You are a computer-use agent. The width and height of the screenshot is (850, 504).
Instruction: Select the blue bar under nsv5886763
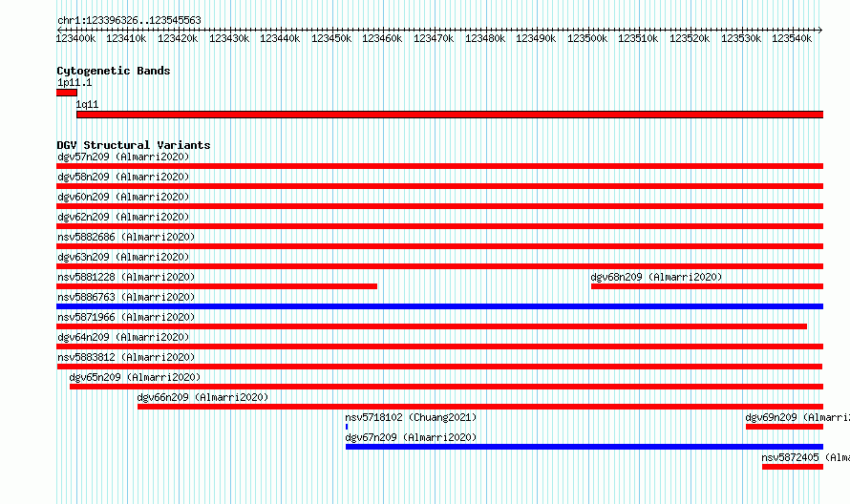(x=439, y=306)
